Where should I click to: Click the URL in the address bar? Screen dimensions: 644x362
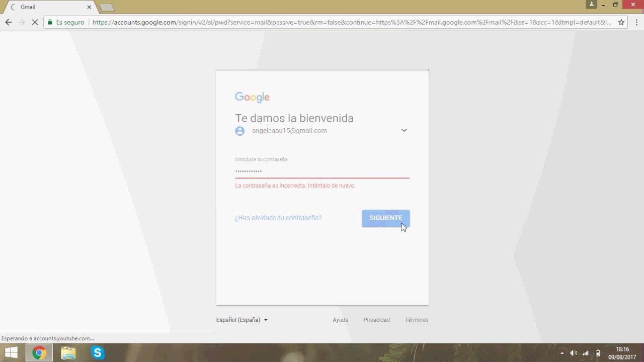[x=352, y=22]
